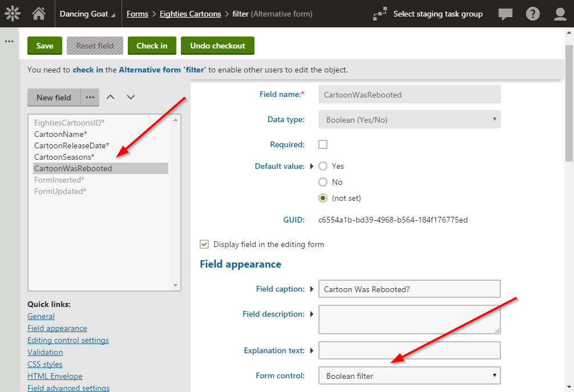Move the selected field down with the arrow
The width and height of the screenshot is (574, 392).
[x=131, y=97]
